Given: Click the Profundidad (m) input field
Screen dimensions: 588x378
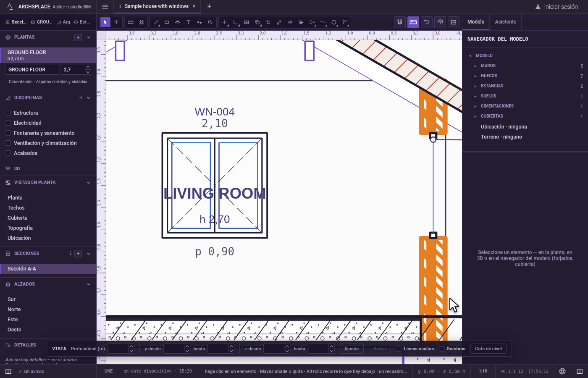Looking at the screenshot, I should 118,349.
